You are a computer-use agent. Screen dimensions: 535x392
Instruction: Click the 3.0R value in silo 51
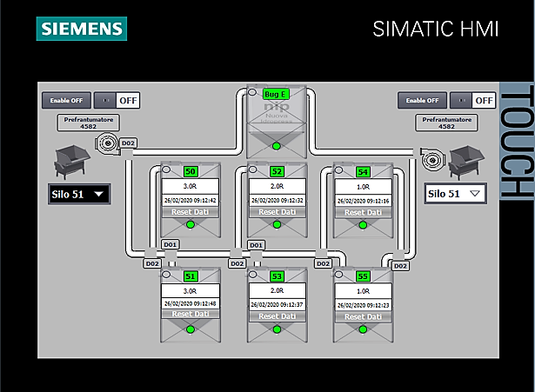point(190,291)
